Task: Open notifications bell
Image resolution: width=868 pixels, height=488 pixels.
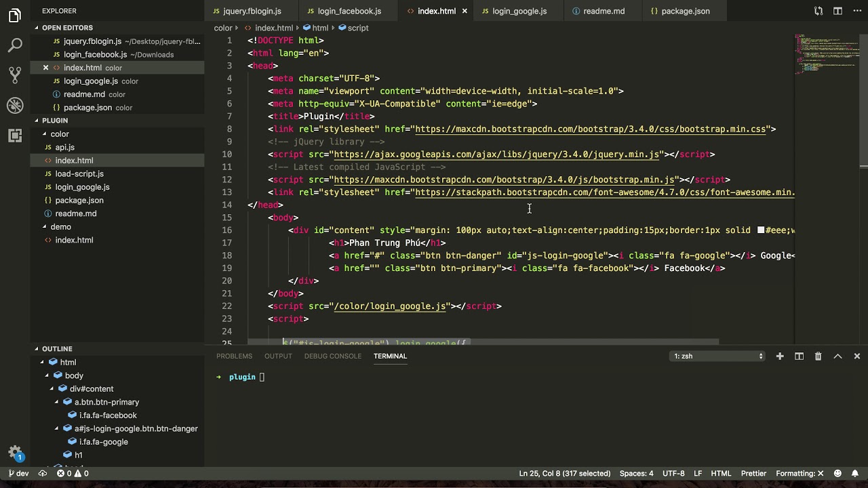Action: (856, 473)
